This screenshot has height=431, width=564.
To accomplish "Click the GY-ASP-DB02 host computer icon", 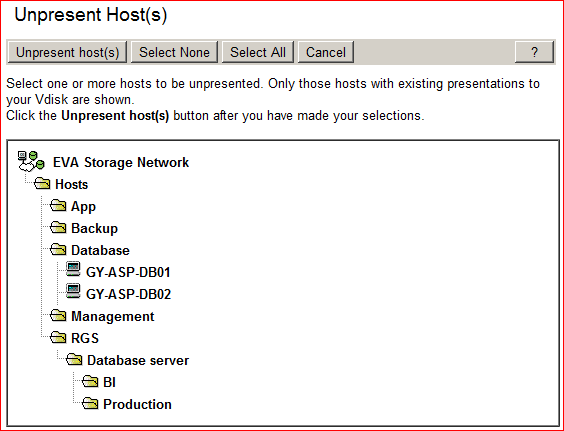I will tap(73, 291).
